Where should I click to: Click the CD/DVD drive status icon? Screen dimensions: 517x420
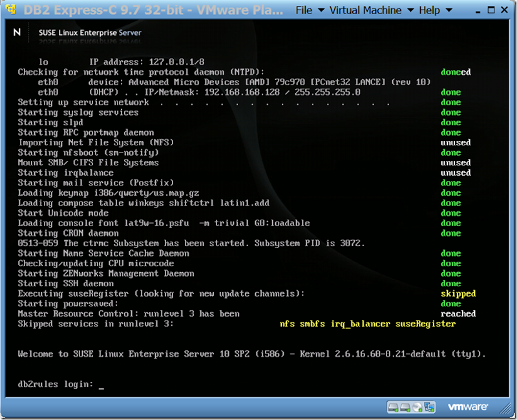pyautogui.click(x=417, y=408)
